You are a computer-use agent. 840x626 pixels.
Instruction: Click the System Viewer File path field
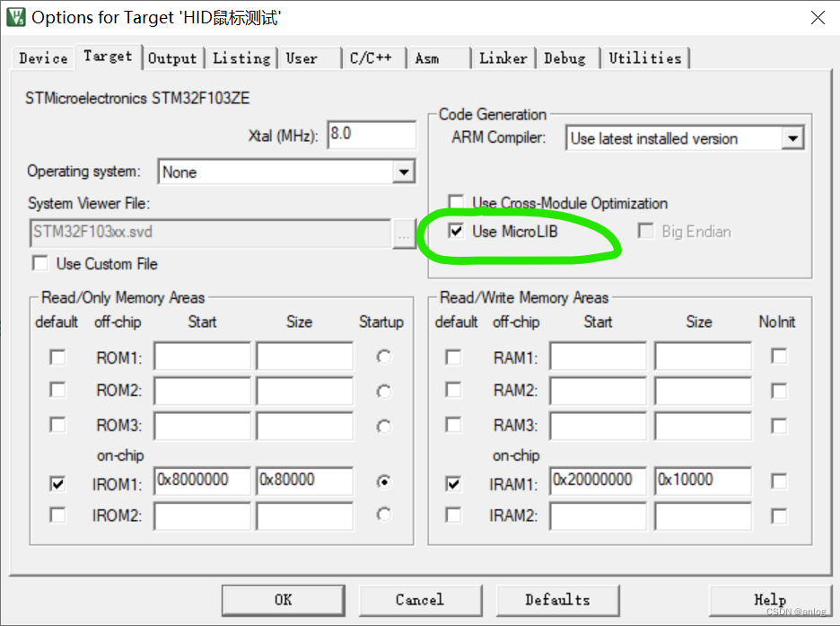[x=210, y=233]
